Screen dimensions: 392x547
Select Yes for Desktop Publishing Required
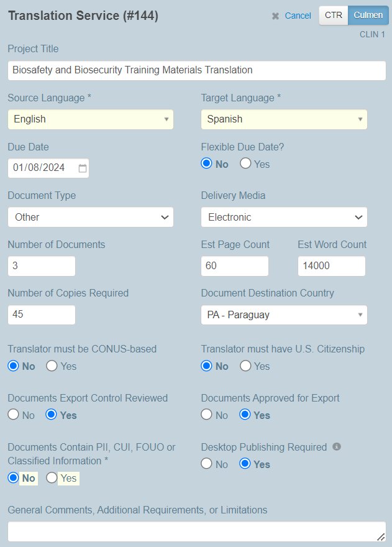tap(245, 464)
